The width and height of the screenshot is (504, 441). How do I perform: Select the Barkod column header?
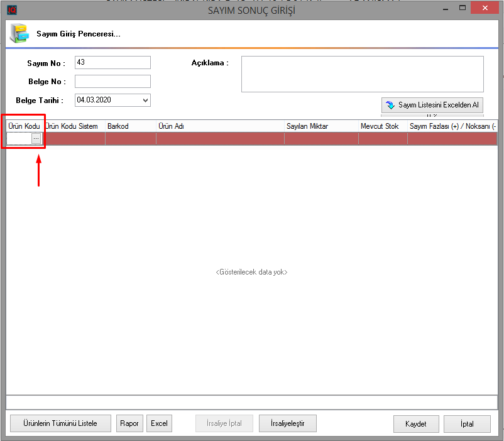pos(130,126)
